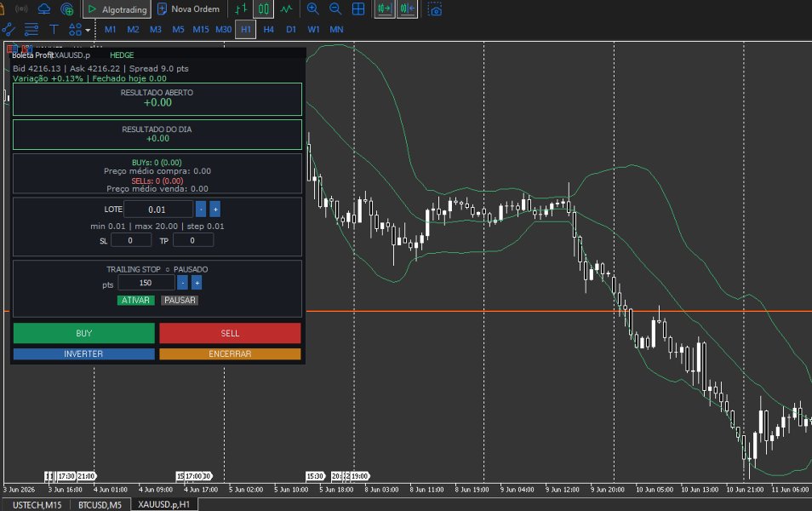Focus the trailing stop pts field

click(x=146, y=283)
